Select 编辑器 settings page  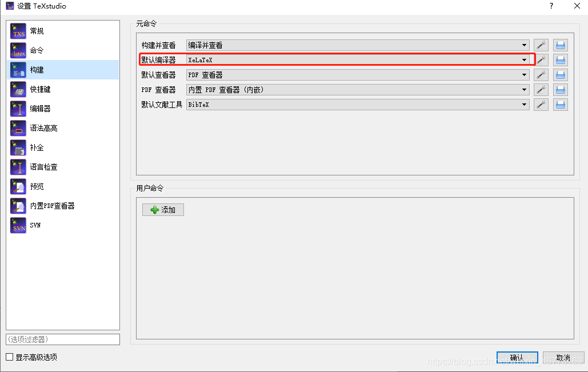tap(63, 109)
